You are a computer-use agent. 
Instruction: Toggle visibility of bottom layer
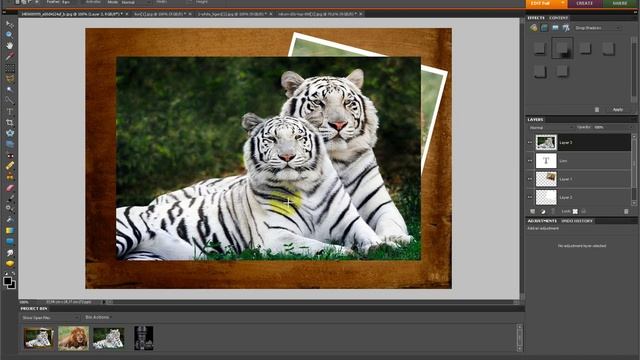tap(530, 197)
